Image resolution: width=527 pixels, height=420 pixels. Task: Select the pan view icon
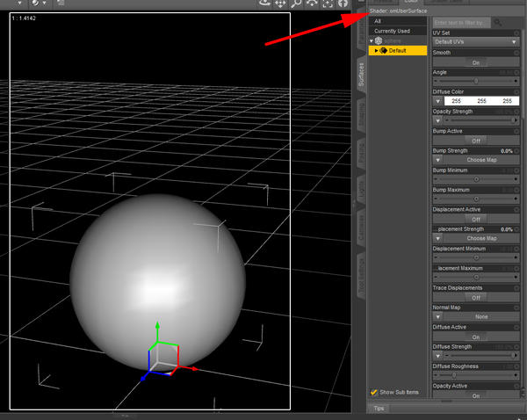click(280, 4)
